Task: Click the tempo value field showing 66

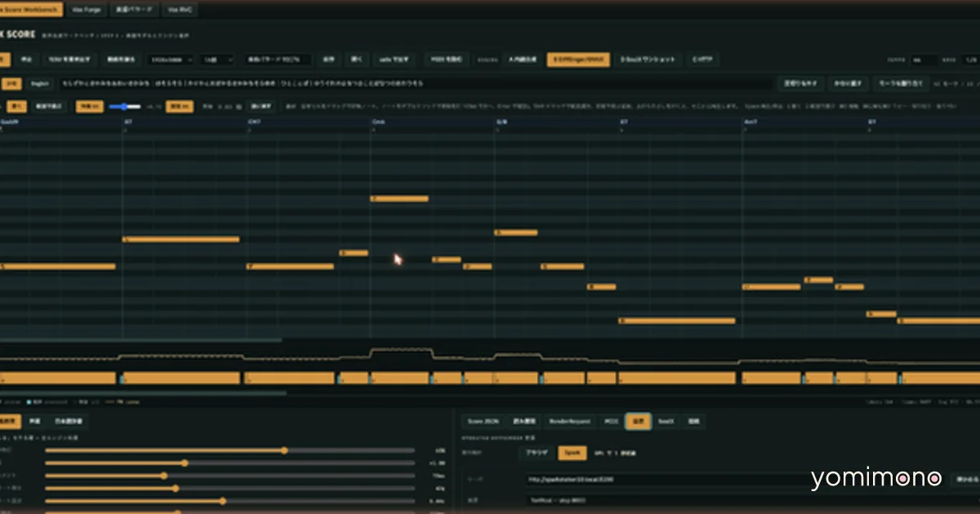Action: (925, 60)
